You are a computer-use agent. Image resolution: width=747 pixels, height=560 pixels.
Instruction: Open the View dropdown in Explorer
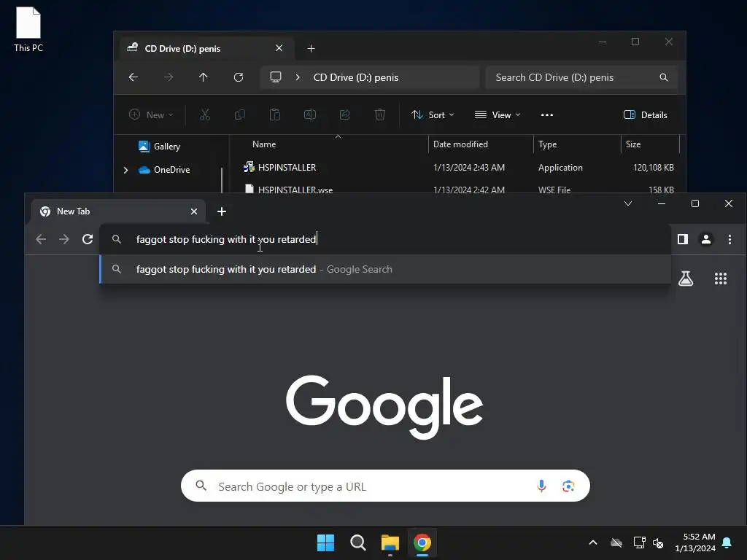tap(498, 114)
